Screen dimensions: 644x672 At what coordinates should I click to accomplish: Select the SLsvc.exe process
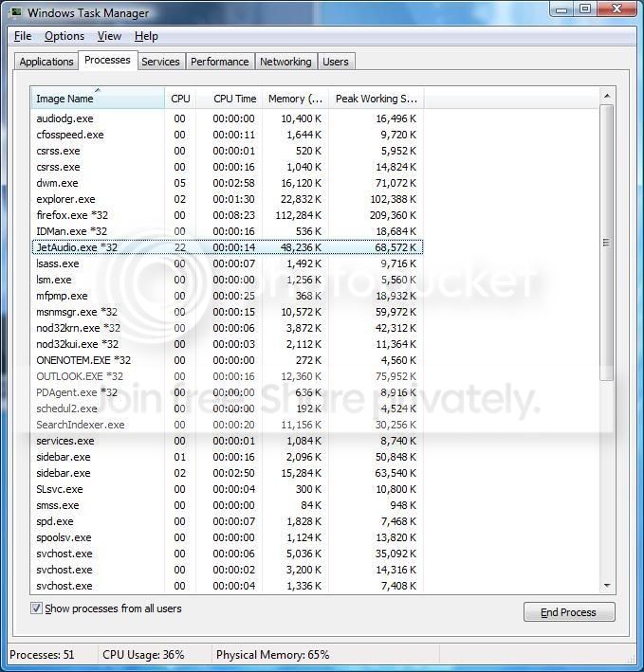pos(228,489)
